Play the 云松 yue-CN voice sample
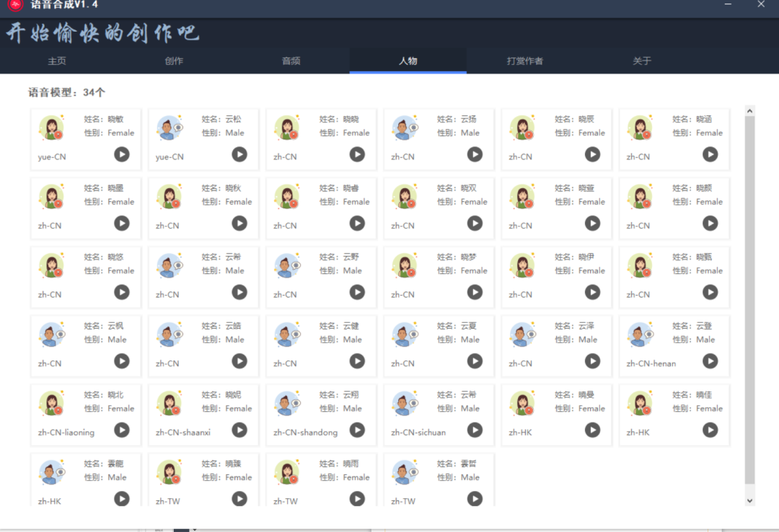The image size is (779, 532). coord(239,154)
